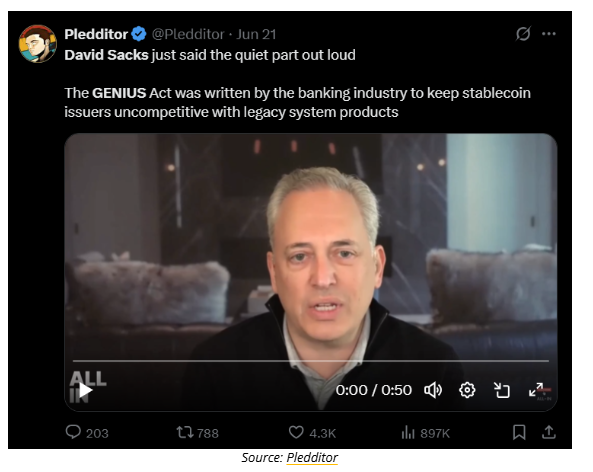
Task: Toggle picture-in-picture mode for video
Action: click(501, 390)
